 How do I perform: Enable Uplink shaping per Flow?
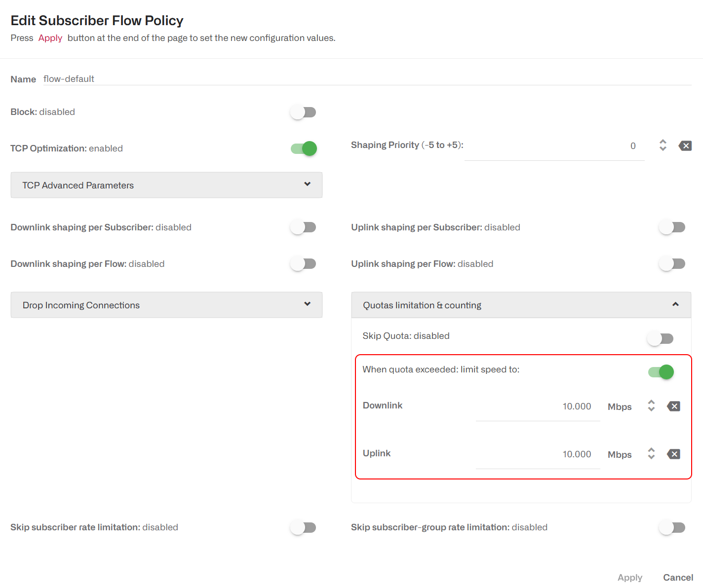672,264
